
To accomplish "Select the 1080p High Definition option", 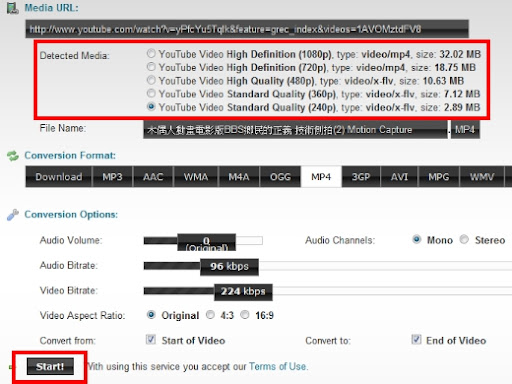I will tap(151, 53).
